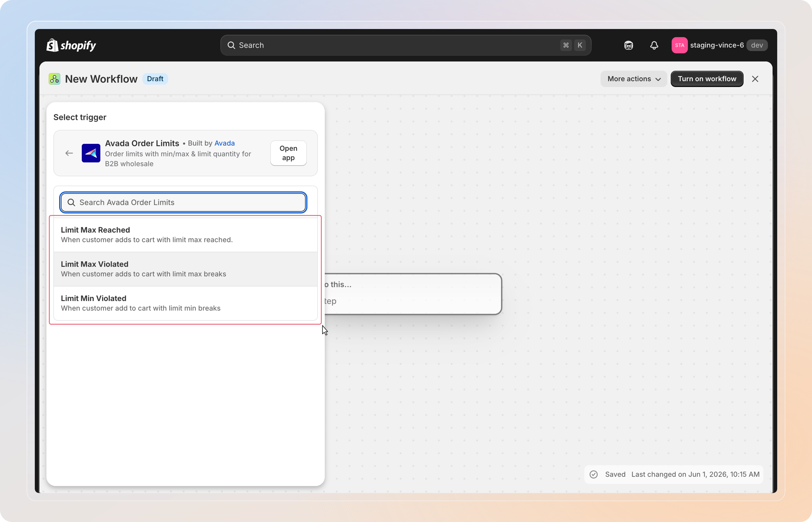Click the Avada Order Limits app name

point(142,143)
